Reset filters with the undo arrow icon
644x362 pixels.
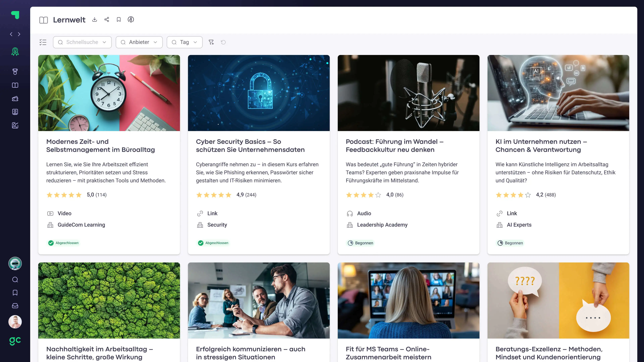[223, 42]
